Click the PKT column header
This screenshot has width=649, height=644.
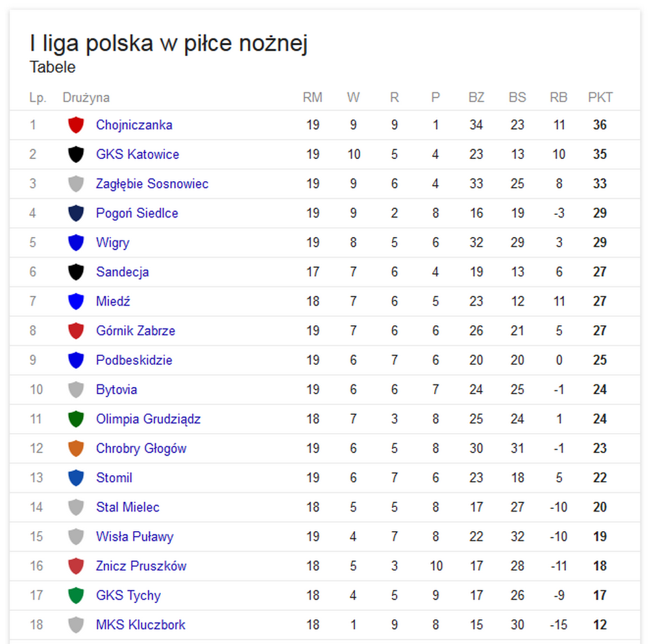point(600,97)
